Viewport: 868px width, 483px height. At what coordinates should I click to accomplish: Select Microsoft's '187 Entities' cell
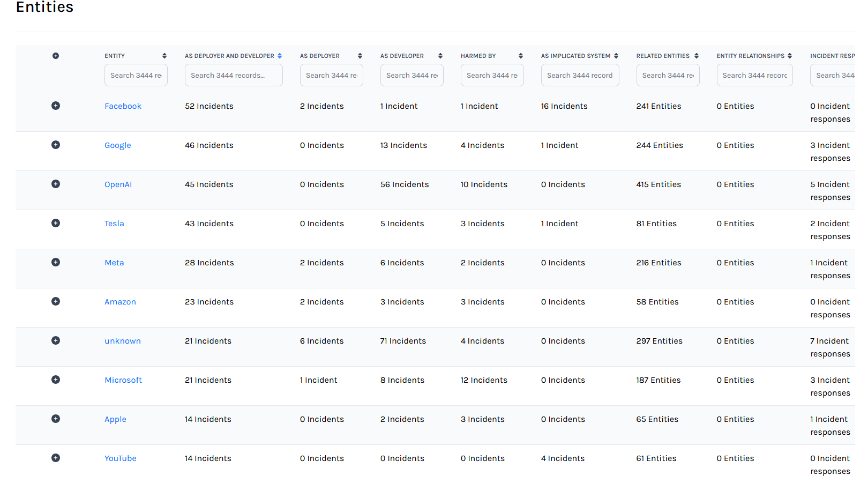click(x=659, y=380)
